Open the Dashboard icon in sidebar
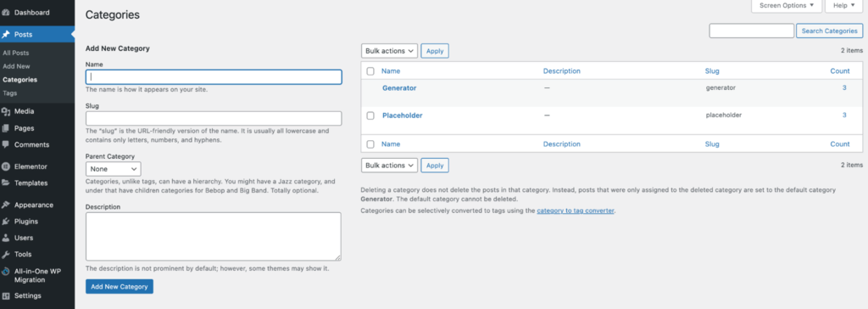Image resolution: width=868 pixels, height=309 pixels. [x=6, y=12]
